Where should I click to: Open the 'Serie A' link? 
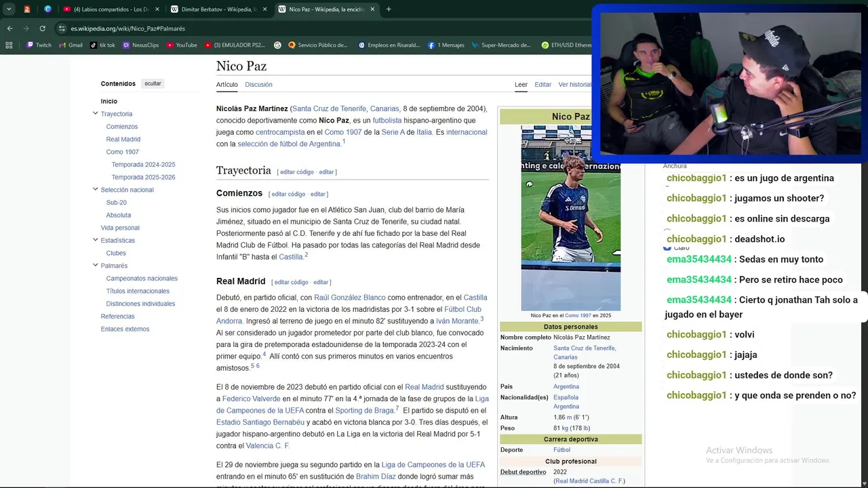(x=393, y=132)
